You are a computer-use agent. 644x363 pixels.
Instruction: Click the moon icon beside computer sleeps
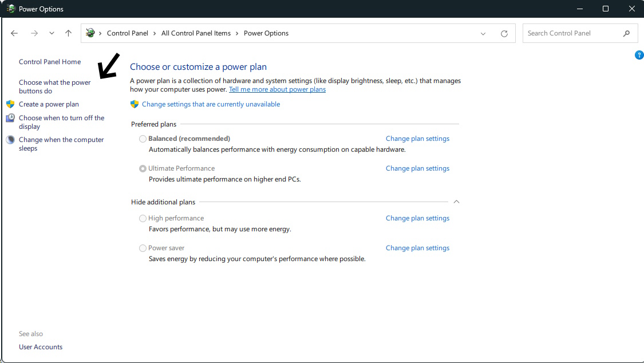coord(10,140)
